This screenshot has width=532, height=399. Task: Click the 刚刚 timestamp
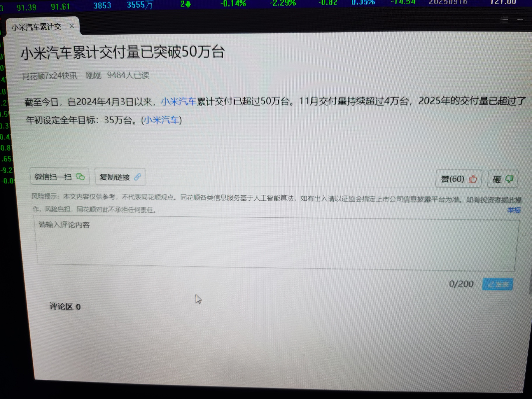pos(93,76)
